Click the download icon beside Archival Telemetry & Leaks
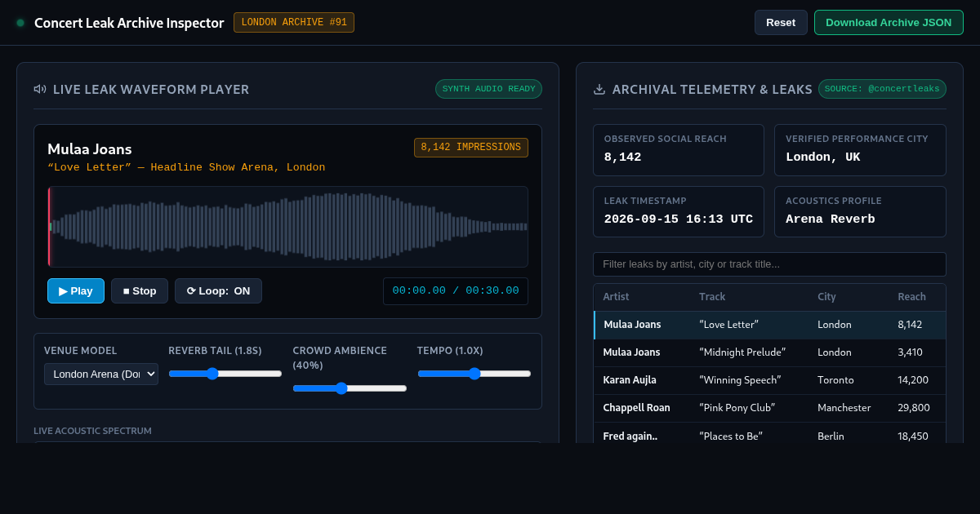 599,89
